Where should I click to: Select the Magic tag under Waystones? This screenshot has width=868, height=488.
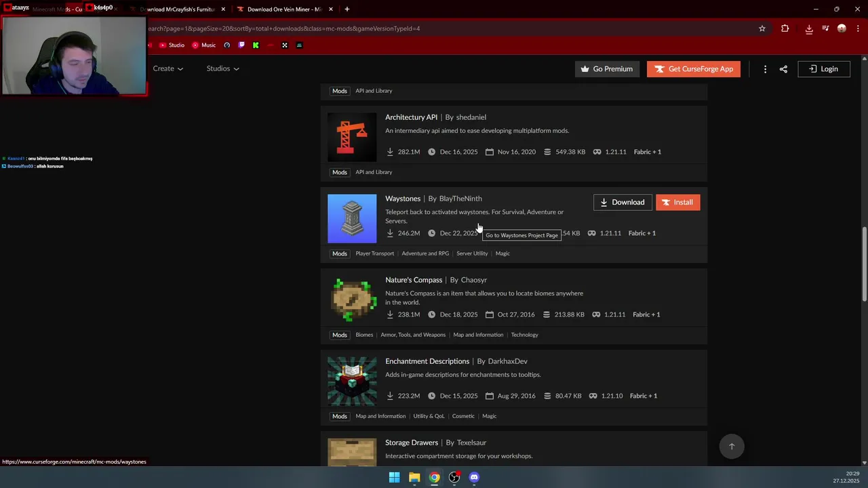tap(502, 253)
